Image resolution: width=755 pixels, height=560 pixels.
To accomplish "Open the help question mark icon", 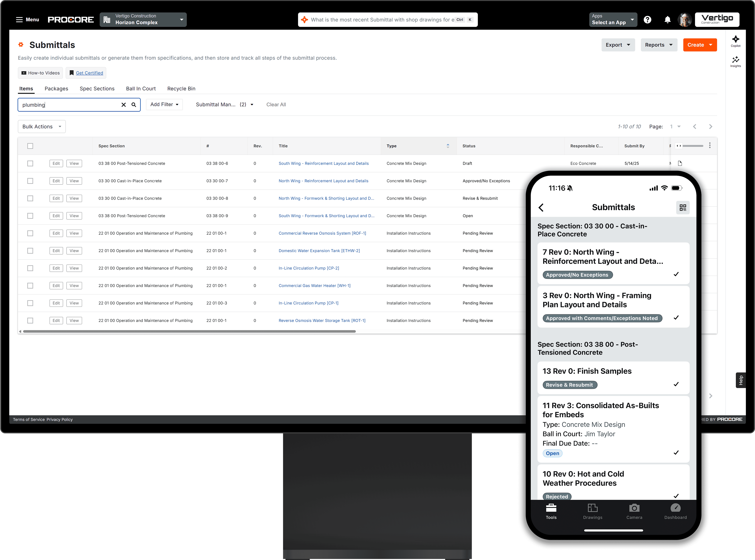I will click(x=647, y=20).
